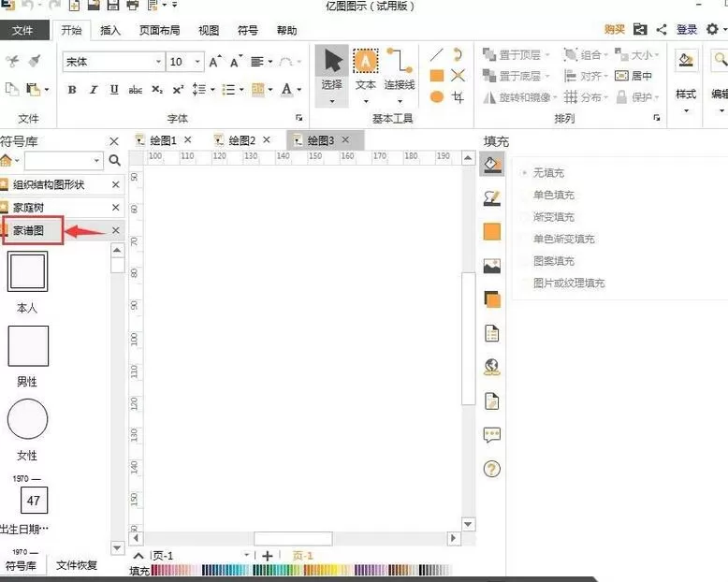The image size is (728, 582).
Task: Pick the straight line drawing tool
Action: (x=436, y=55)
